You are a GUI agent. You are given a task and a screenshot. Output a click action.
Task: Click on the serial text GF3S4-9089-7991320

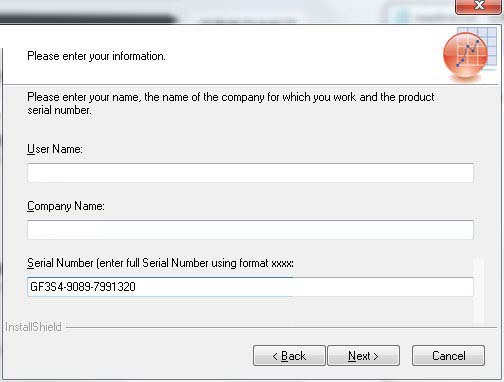pos(83,287)
